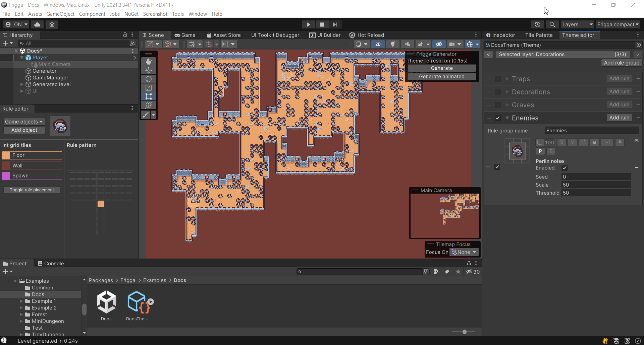Toggle scene visibility hidden-eye icon
644x345 pixels.
tap(439, 44)
